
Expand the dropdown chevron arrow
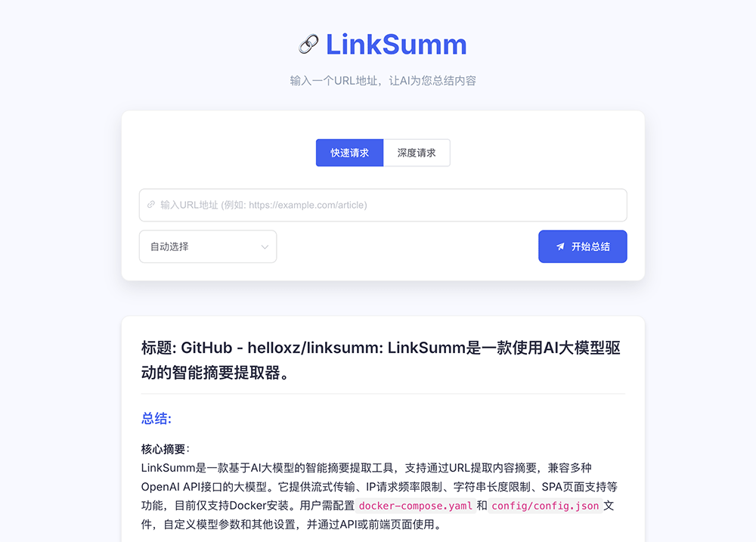click(265, 247)
